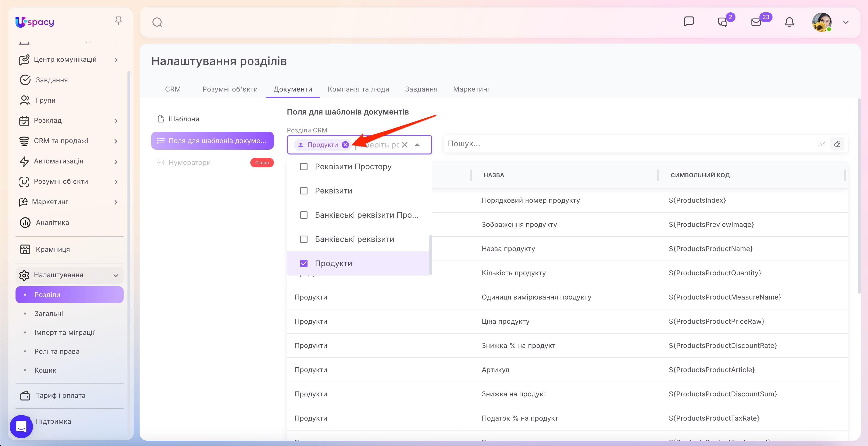
Task: Expand the sidebar Маркетинг chevron
Action: point(116,202)
